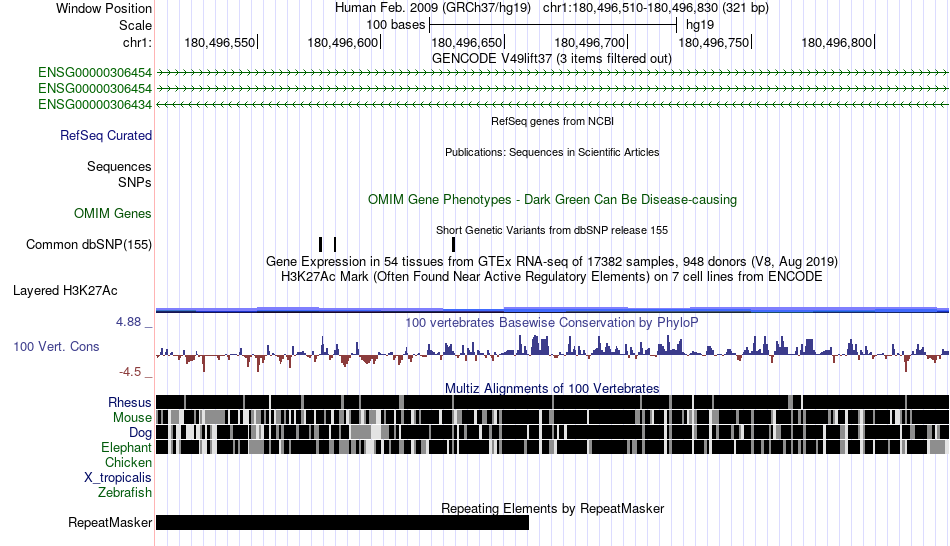Click the OMIM Gene Phenotypes title text
The image size is (950, 546).
pyautogui.click(x=553, y=199)
